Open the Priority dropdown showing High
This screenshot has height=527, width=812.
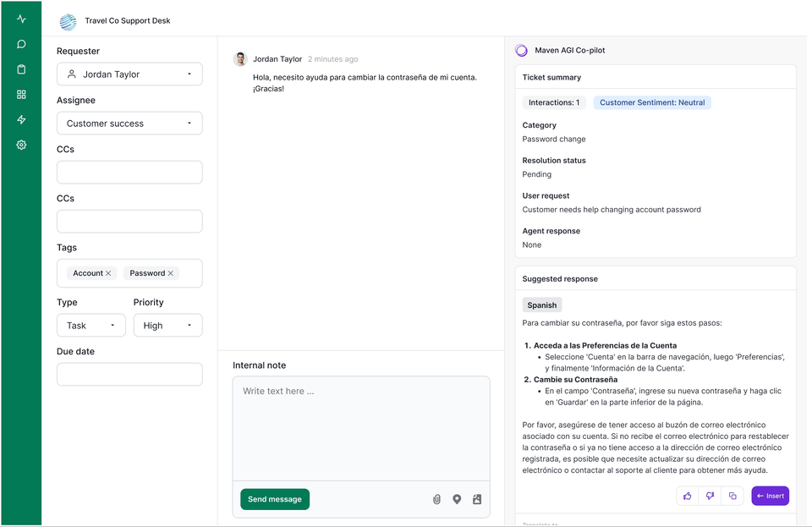point(167,326)
